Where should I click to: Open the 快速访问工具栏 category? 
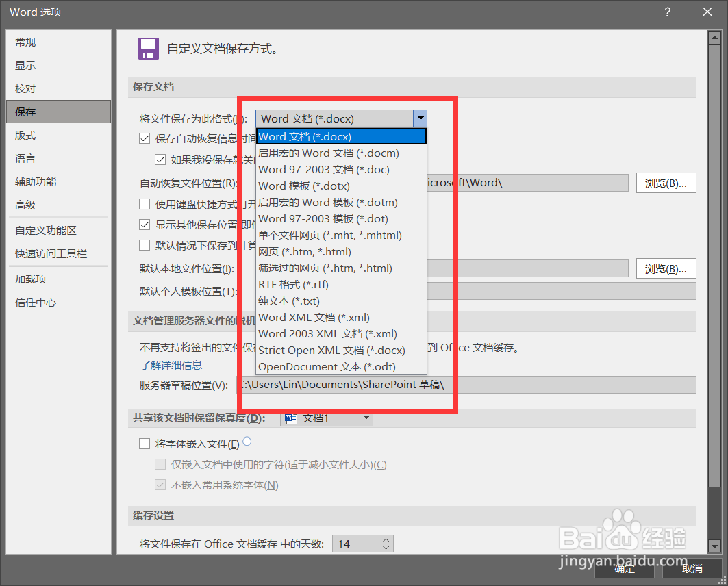coord(58,254)
